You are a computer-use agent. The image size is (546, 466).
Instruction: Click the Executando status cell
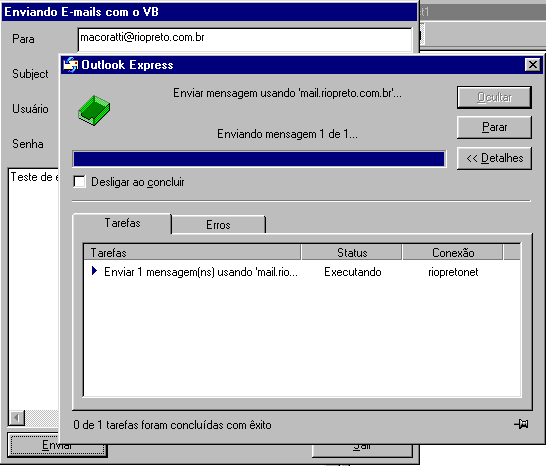coord(352,272)
